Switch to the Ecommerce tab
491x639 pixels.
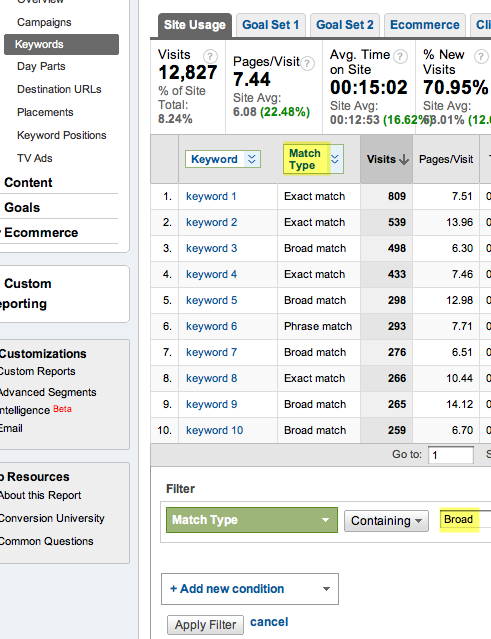pos(425,25)
